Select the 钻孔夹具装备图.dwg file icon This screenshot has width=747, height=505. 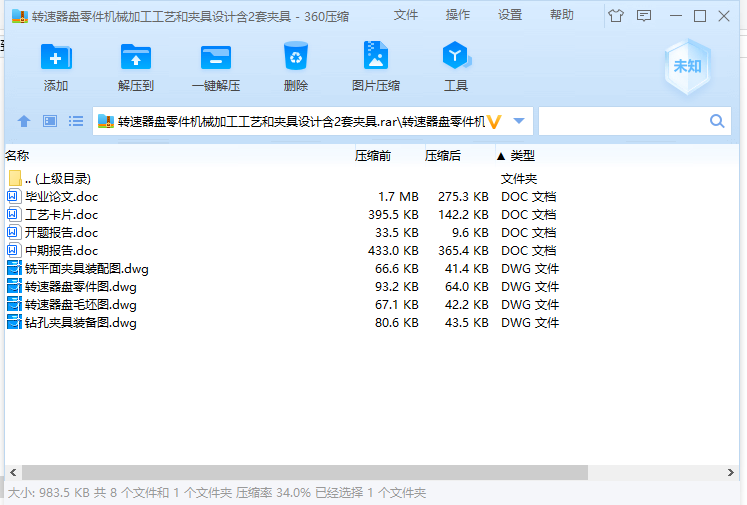tap(14, 323)
